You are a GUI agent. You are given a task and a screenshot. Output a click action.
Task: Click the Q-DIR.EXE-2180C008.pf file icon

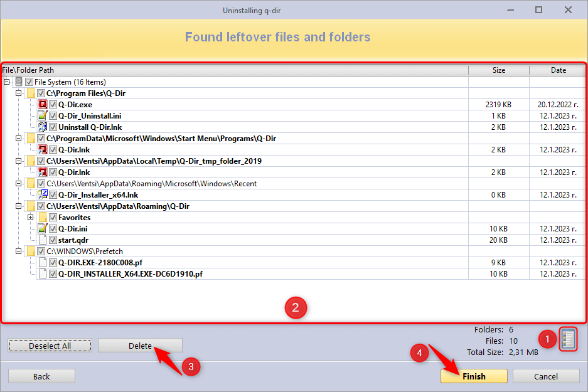pyautogui.click(x=43, y=262)
